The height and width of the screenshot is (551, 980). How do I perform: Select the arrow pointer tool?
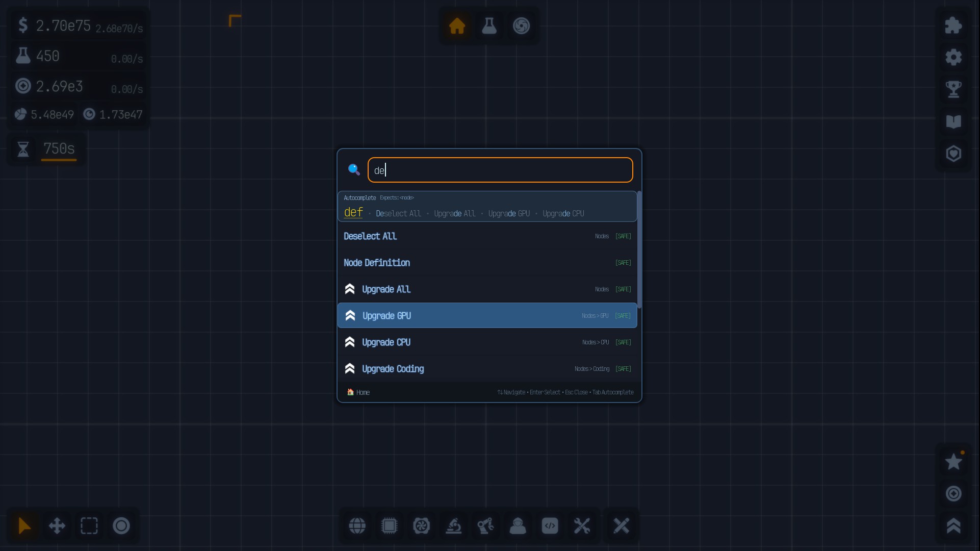pos(24,525)
